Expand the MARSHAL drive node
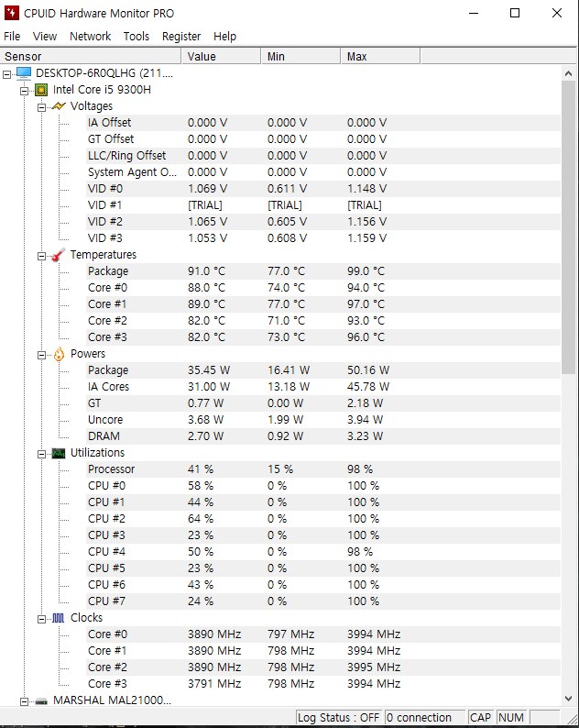 point(25,700)
